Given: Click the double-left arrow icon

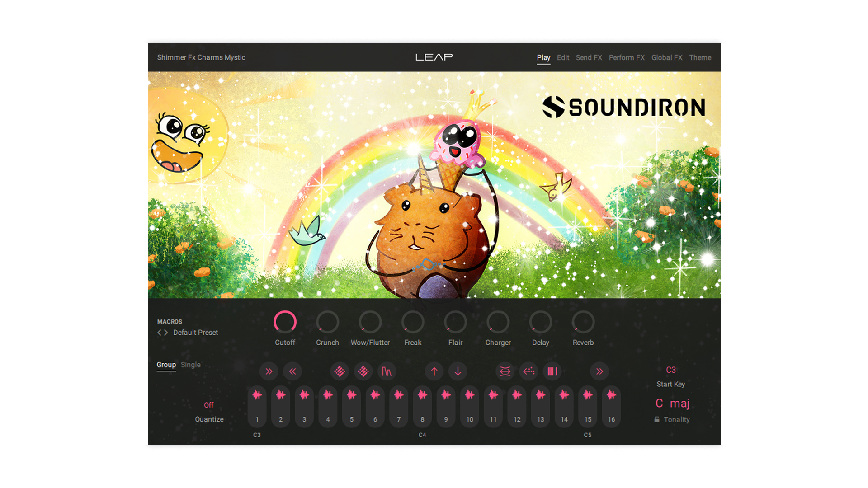Looking at the screenshot, I should [292, 371].
